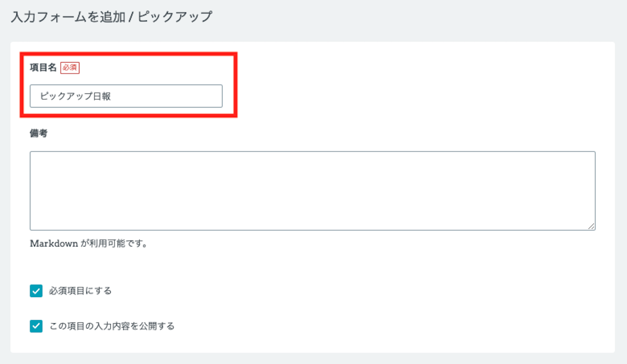Image resolution: width=627 pixels, height=364 pixels.
Task: Click the 入力フォームを追加 / ピックアップ page heading
Action: (111, 17)
